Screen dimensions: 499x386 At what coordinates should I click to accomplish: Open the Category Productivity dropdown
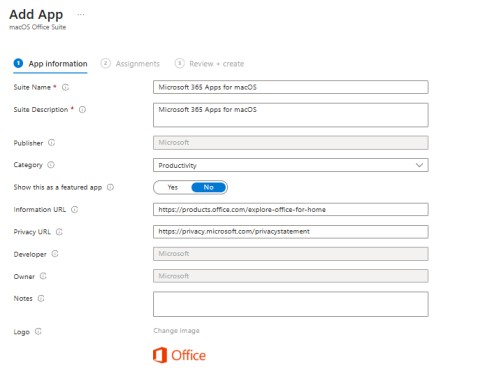pos(291,165)
